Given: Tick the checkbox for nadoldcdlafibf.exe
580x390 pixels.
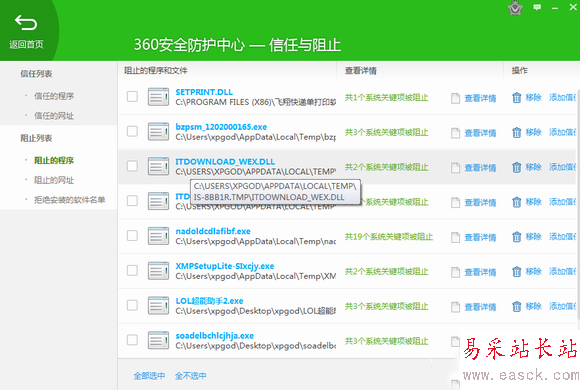Looking at the screenshot, I should click(132, 235).
